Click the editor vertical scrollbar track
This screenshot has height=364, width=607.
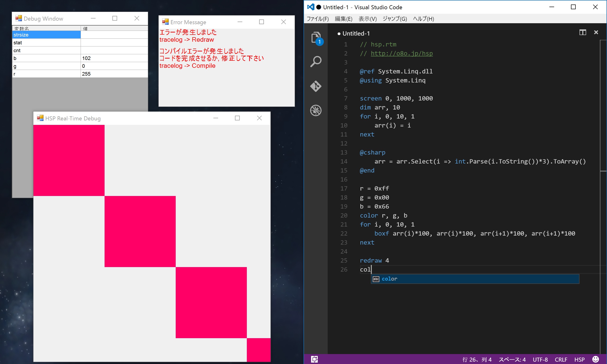point(603,245)
